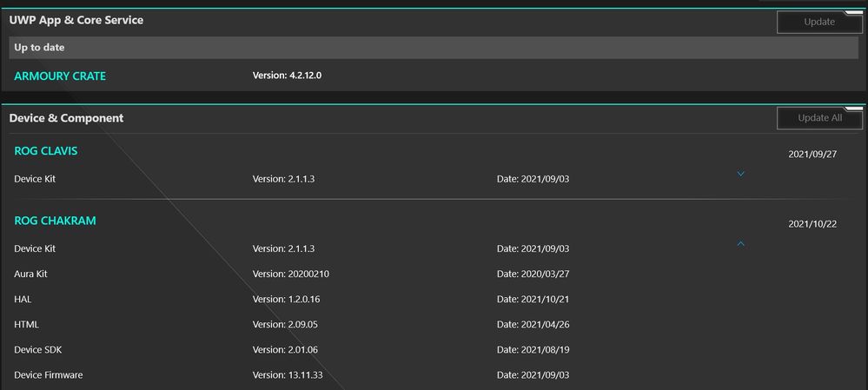
Task: Expand the ROG CLAVIS details chevron
Action: click(x=740, y=174)
